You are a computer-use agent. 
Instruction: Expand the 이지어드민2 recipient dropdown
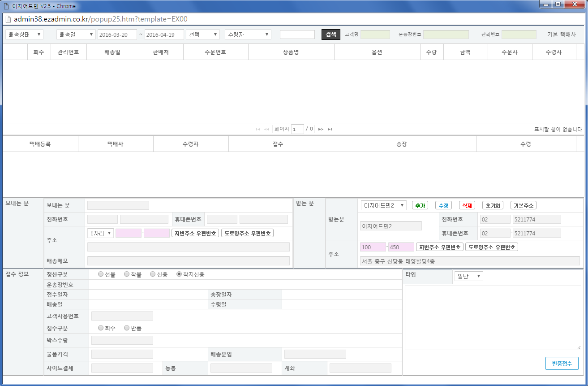tap(384, 205)
